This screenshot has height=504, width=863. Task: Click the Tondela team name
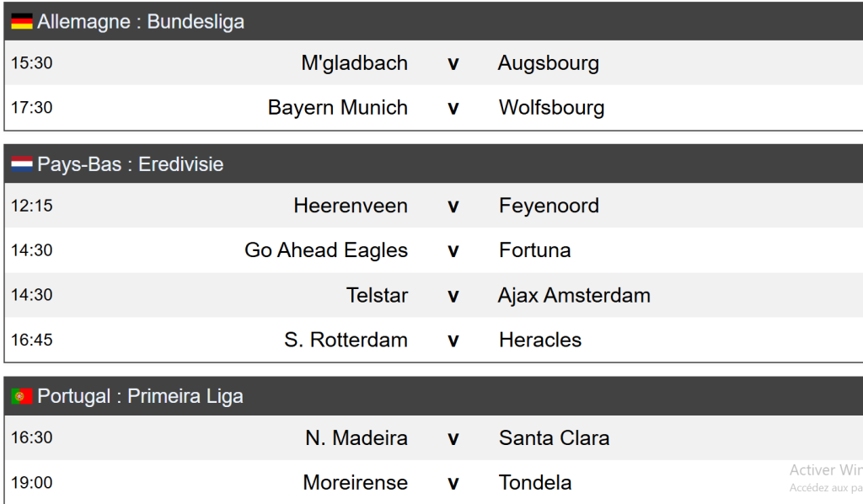(535, 483)
